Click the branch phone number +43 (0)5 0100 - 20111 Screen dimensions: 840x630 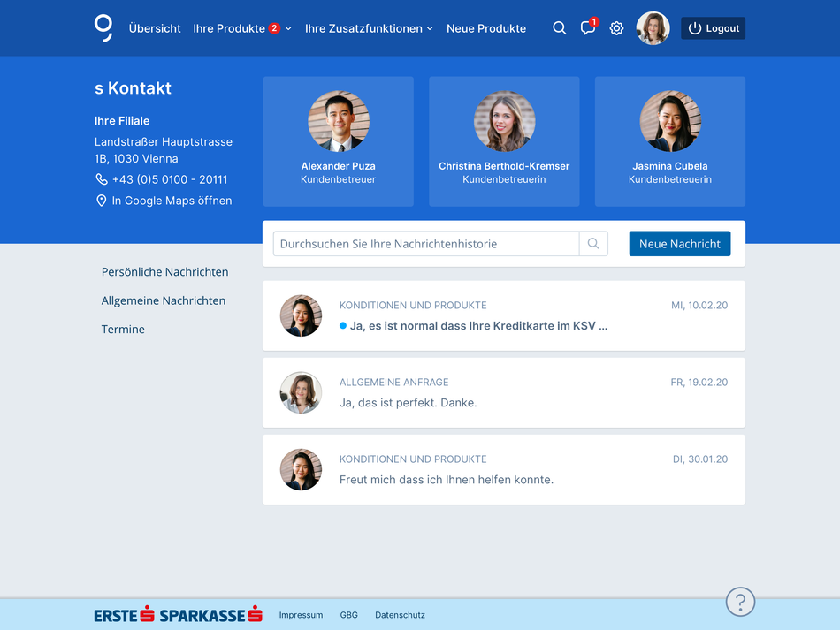(170, 179)
